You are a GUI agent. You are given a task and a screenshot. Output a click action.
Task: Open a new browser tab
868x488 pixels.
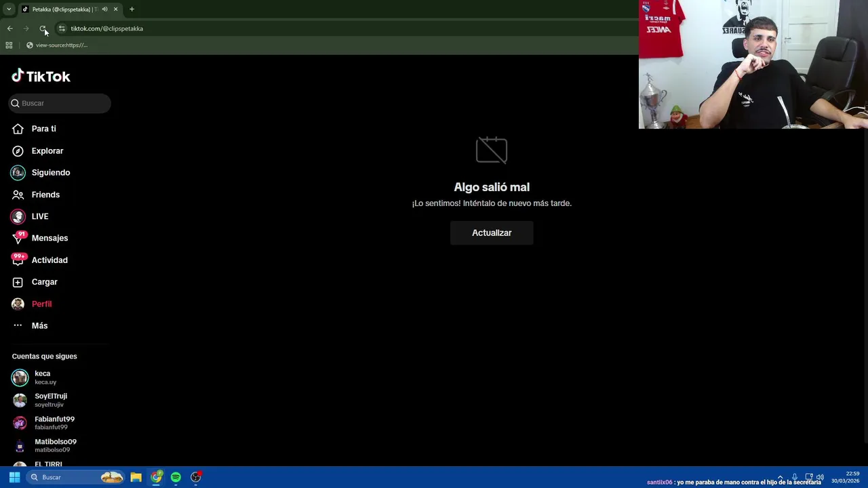coord(132,9)
